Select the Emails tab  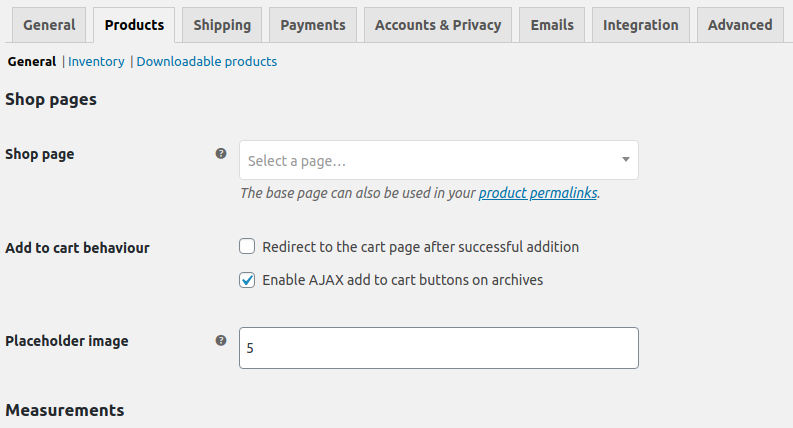coord(552,25)
